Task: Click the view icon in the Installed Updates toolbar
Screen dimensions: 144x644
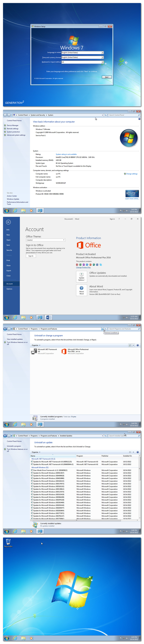Action: [130, 452]
